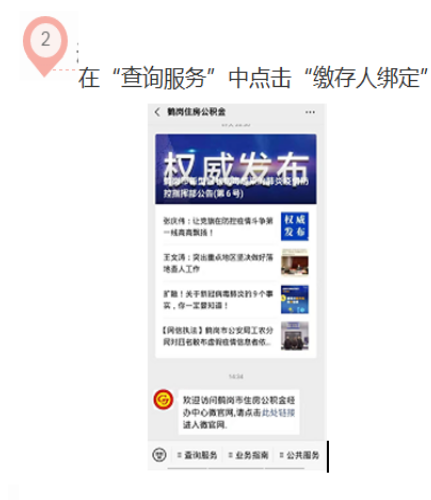Open the 权威发布 banner article
The width and height of the screenshot is (431, 500).
click(236, 169)
